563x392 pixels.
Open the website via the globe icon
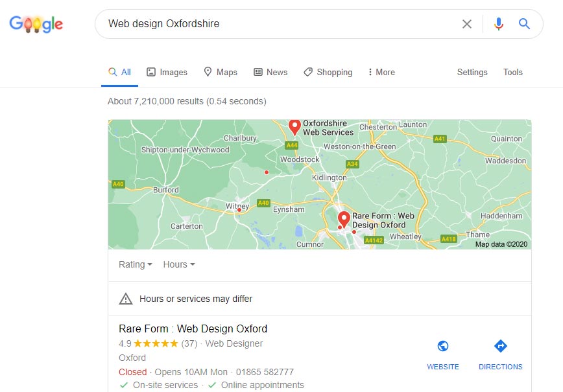[443, 346]
